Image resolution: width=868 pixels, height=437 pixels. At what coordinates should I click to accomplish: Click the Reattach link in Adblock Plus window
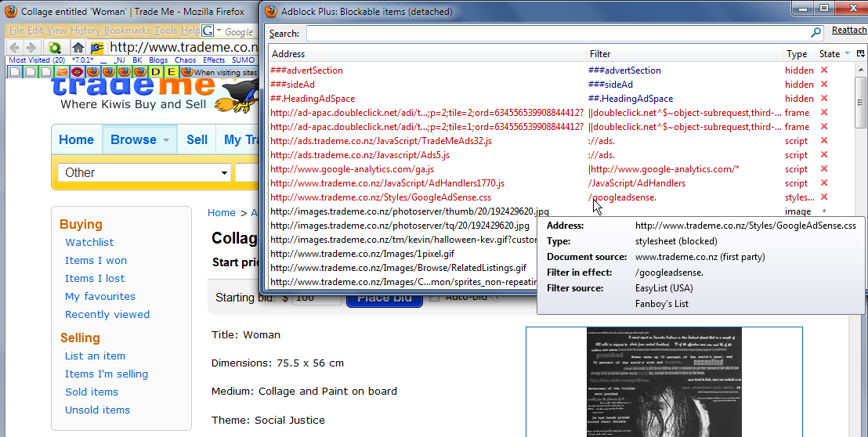pos(848,30)
